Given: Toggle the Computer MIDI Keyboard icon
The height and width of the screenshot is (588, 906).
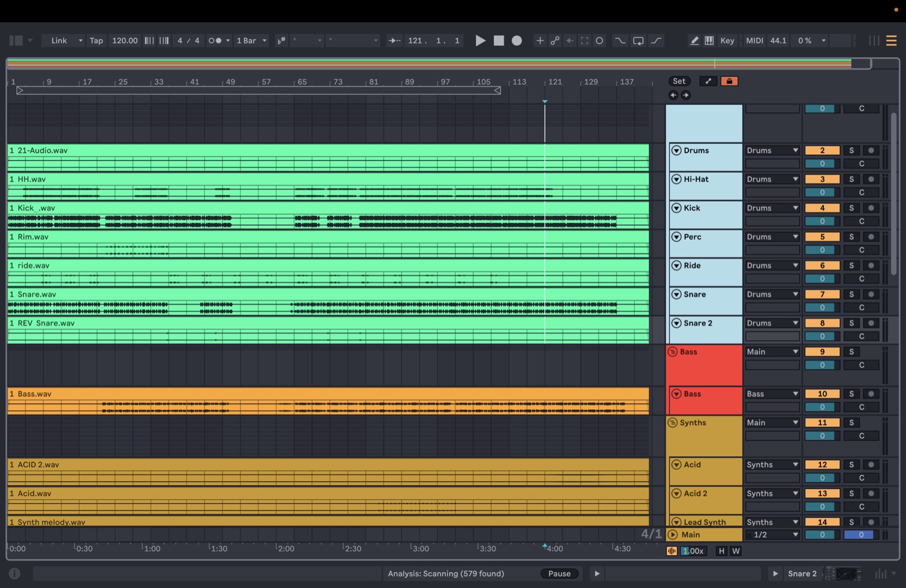Looking at the screenshot, I should click(709, 40).
